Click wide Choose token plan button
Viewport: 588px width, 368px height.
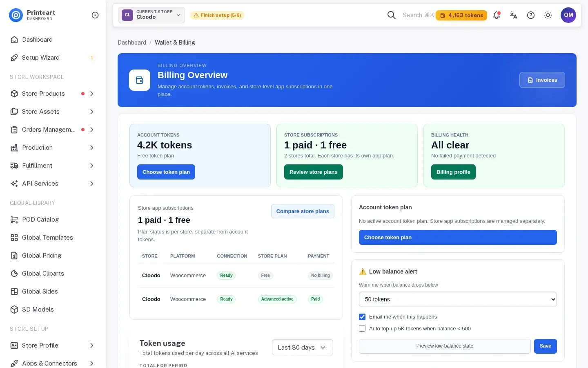point(458,238)
